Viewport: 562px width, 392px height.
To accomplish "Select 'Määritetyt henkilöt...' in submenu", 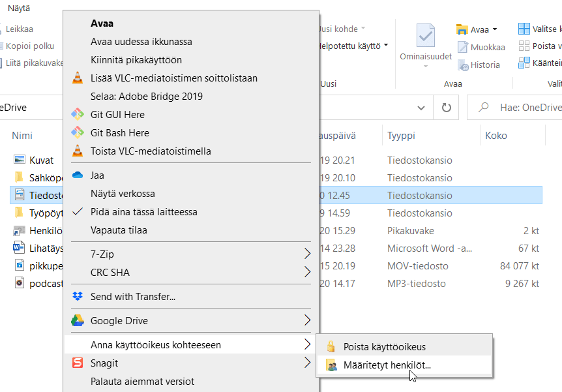I will point(387,365).
